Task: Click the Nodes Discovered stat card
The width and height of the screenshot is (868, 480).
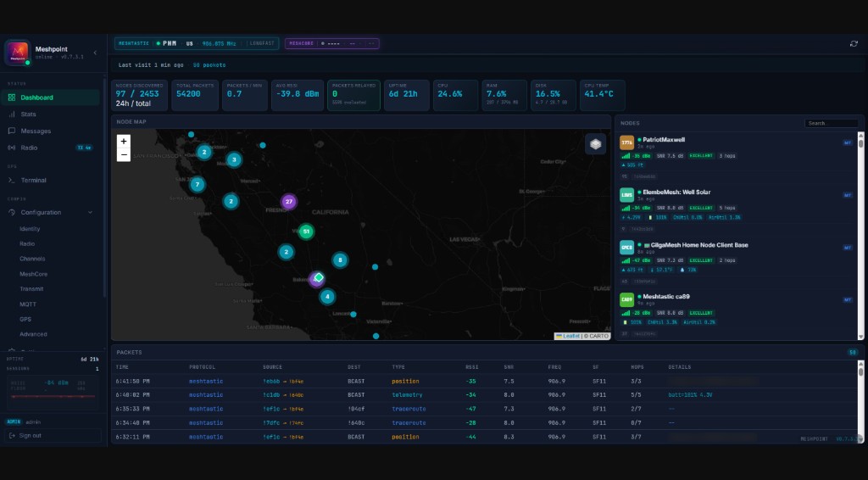Action: (x=140, y=96)
